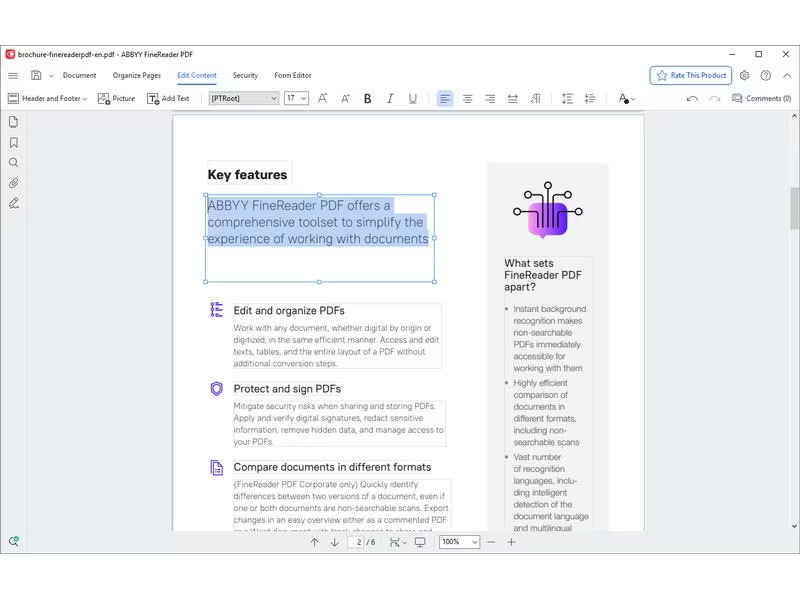Open the settings gear icon
800x600 pixels.
coord(744,76)
